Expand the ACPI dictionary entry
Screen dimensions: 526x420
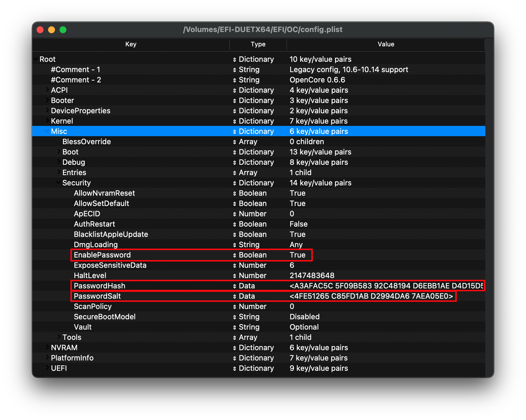pyautogui.click(x=47, y=90)
